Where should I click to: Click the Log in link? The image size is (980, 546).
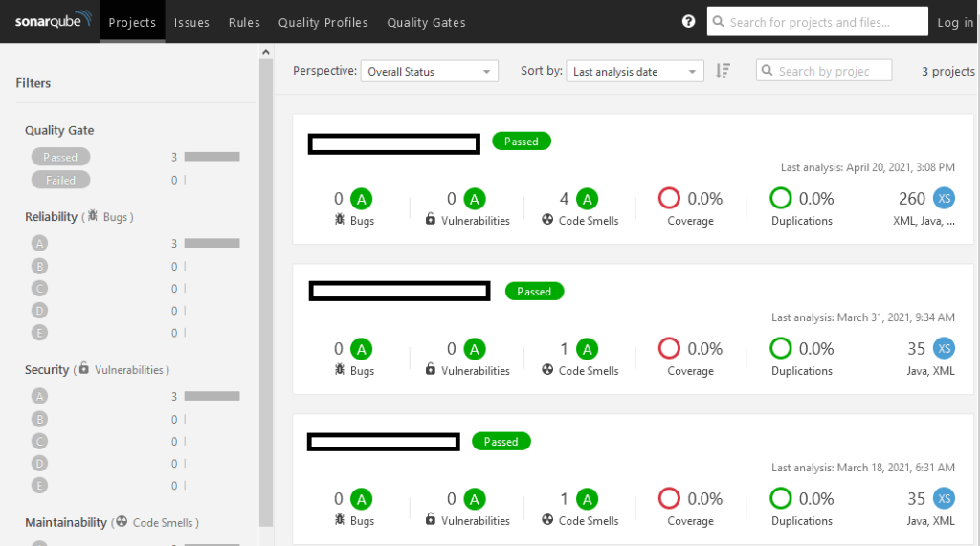(955, 22)
